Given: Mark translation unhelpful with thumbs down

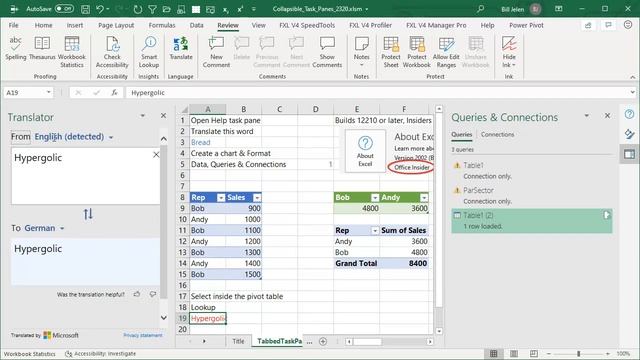Looking at the screenshot, I should (153, 294).
